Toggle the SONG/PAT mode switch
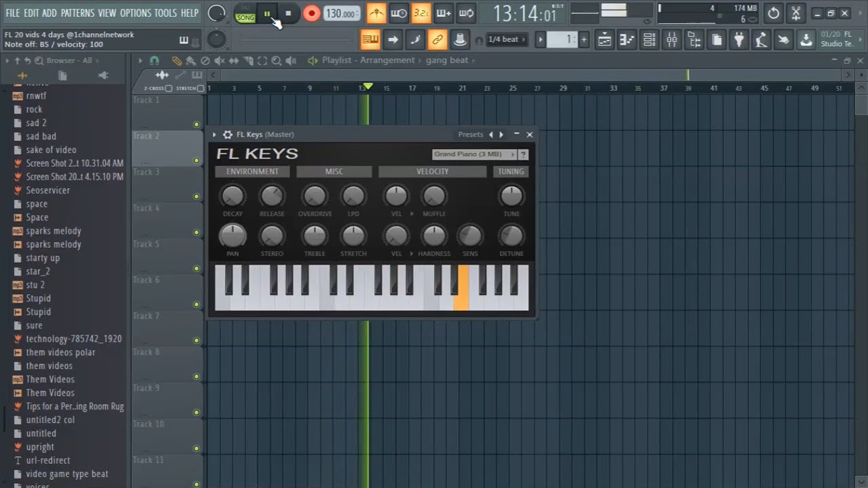The height and width of the screenshot is (488, 868). coord(245,13)
